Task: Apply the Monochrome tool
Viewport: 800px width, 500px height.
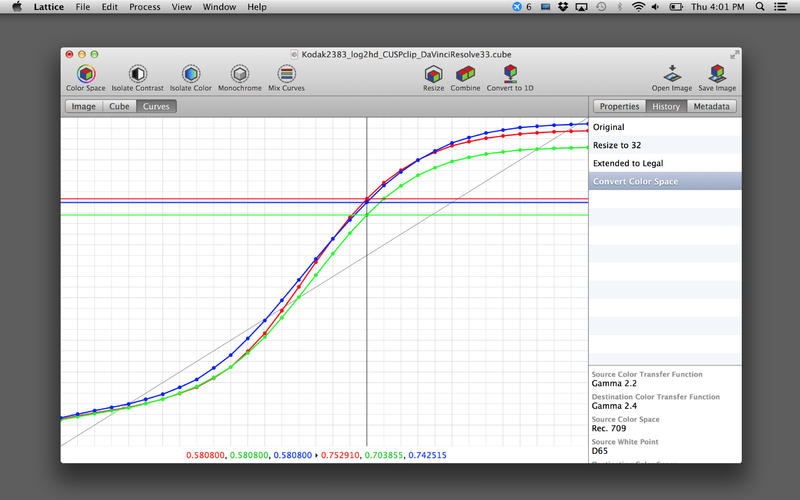Action: pos(240,74)
